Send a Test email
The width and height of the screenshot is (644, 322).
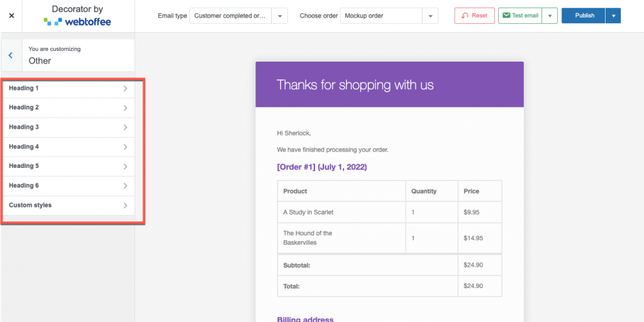tap(519, 16)
